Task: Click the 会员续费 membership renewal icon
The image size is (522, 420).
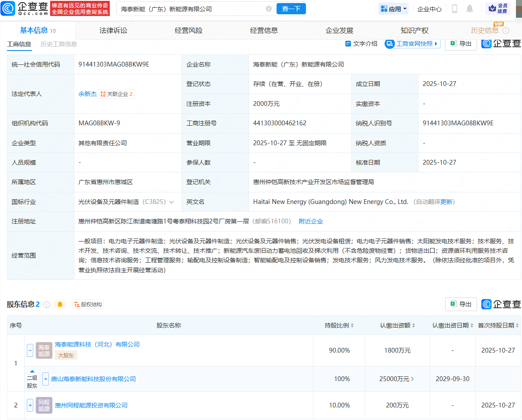Action: [x=498, y=9]
